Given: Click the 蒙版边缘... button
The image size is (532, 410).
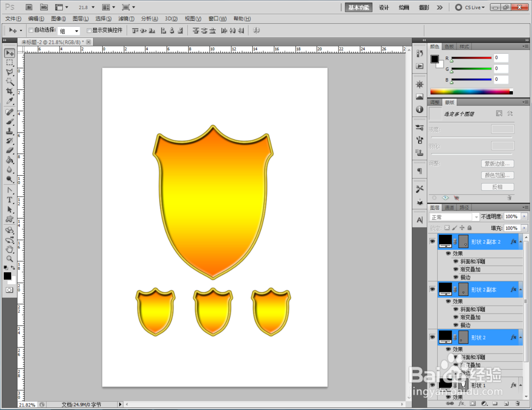Looking at the screenshot, I should coord(497,163).
